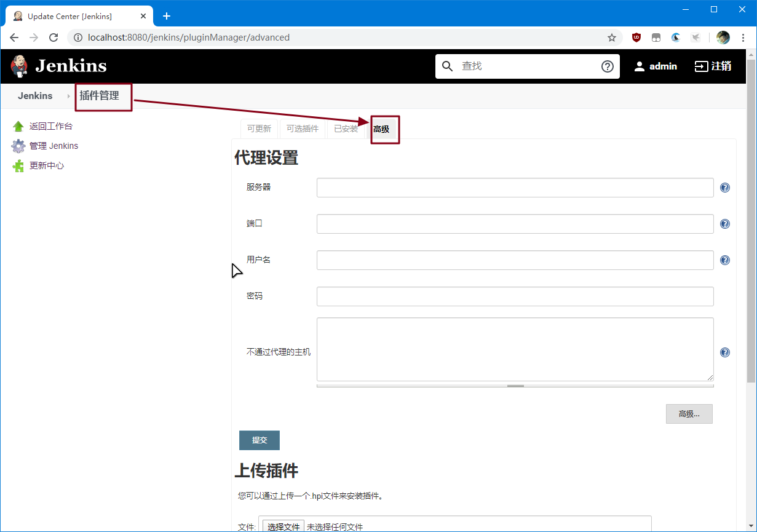Image resolution: width=757 pixels, height=532 pixels.
Task: Close the Update Center browser tab
Action: point(143,16)
